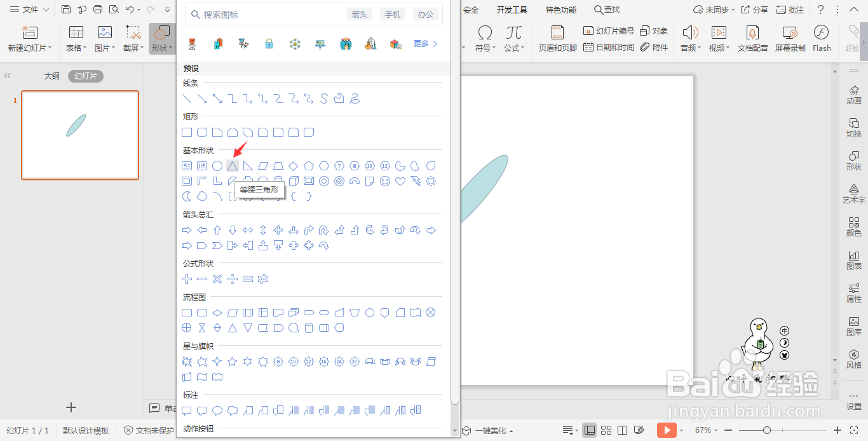The width and height of the screenshot is (868, 441).
Task: Click the zoom in plus button
Action: click(837, 430)
